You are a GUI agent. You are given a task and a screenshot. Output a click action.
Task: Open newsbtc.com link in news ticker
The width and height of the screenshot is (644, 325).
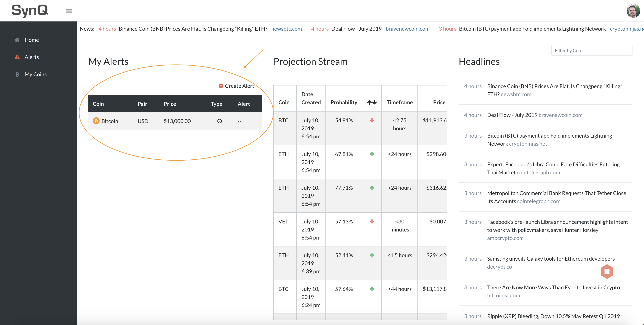point(287,29)
